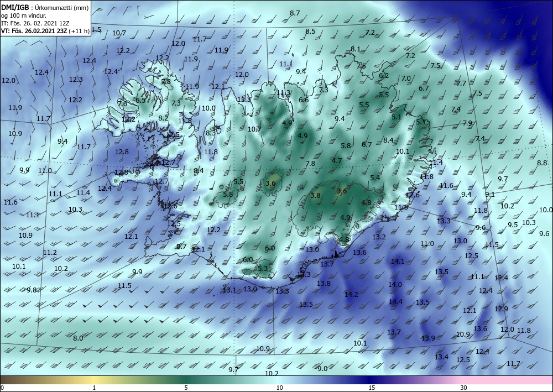Click the 'IT: Fös. 26. 02. 2021 12Z' line
The width and height of the screenshot is (553, 392).
pos(35,23)
